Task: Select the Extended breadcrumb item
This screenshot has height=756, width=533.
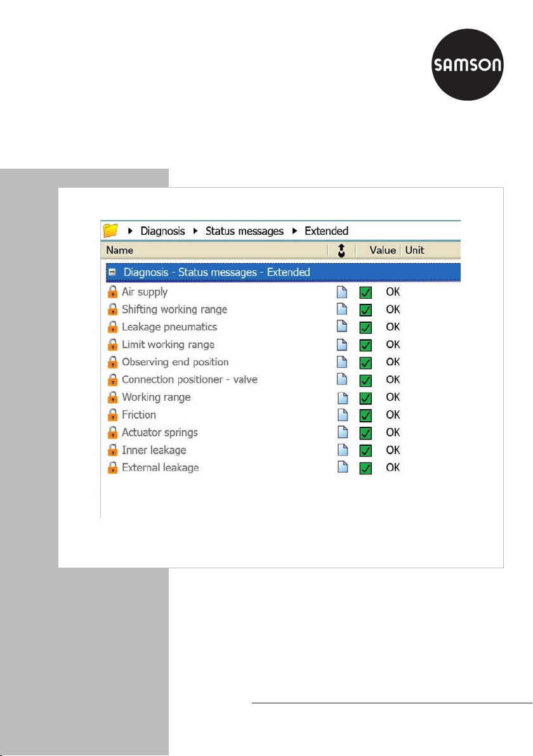Action: pyautogui.click(x=327, y=231)
